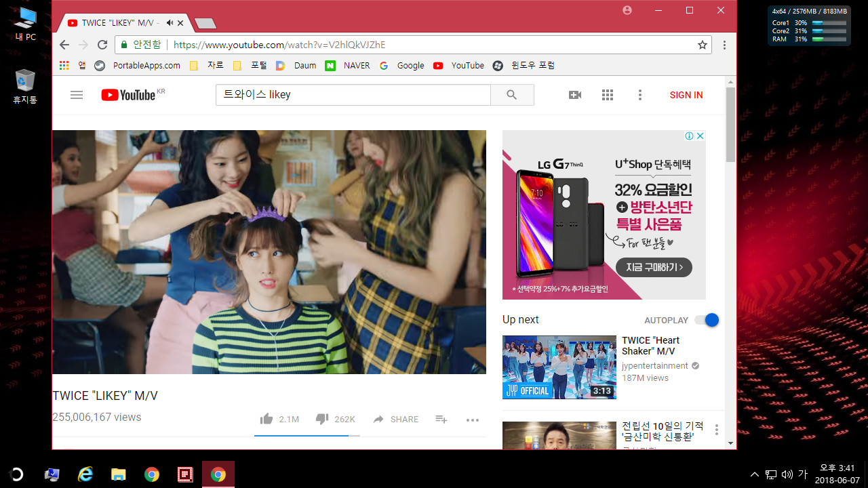Viewport: 868px width, 488px height.
Task: Open the YouTube apps grid icon
Action: coord(608,95)
